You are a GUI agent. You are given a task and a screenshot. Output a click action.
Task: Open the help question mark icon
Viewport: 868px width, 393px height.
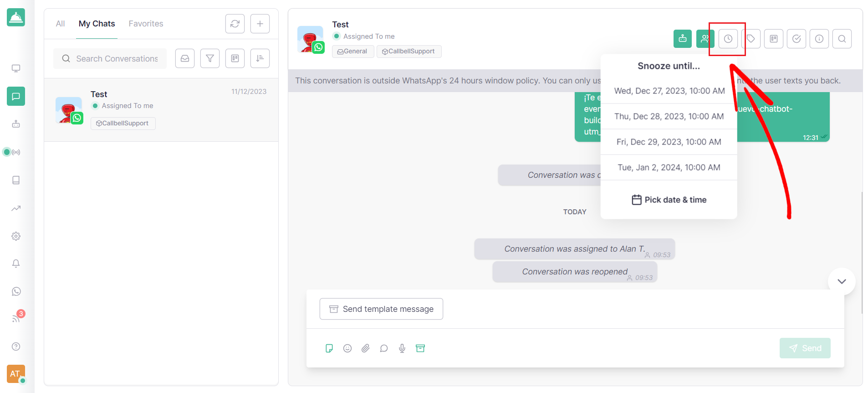tap(16, 346)
